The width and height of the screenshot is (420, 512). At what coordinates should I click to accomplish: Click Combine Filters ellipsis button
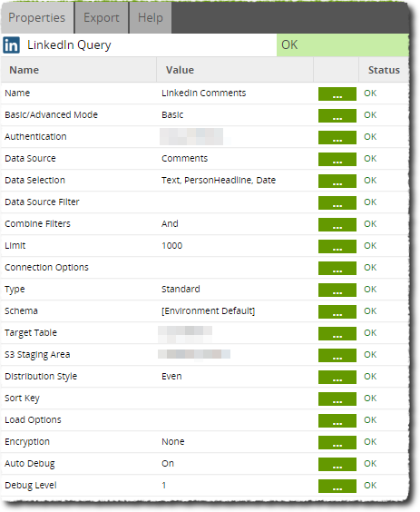[x=337, y=224]
